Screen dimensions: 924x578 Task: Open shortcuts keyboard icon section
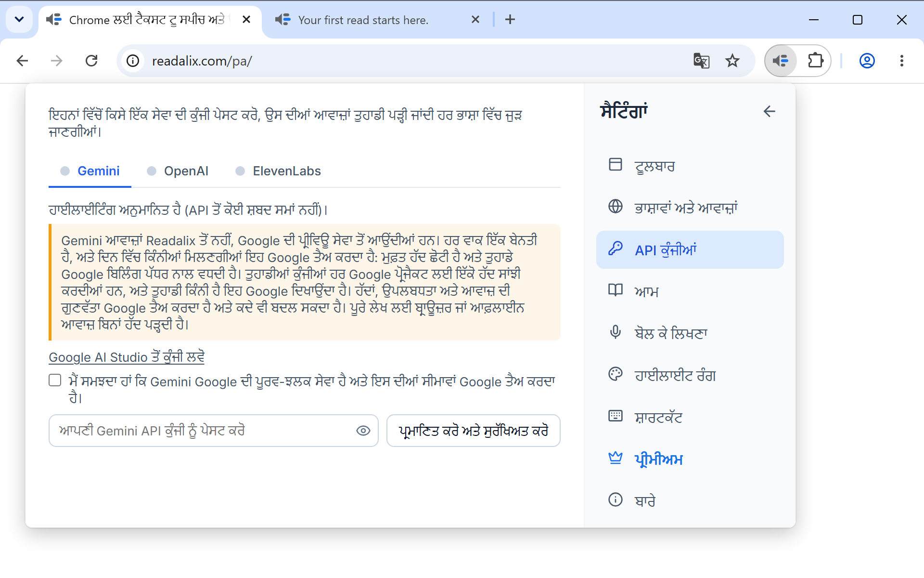[615, 416]
